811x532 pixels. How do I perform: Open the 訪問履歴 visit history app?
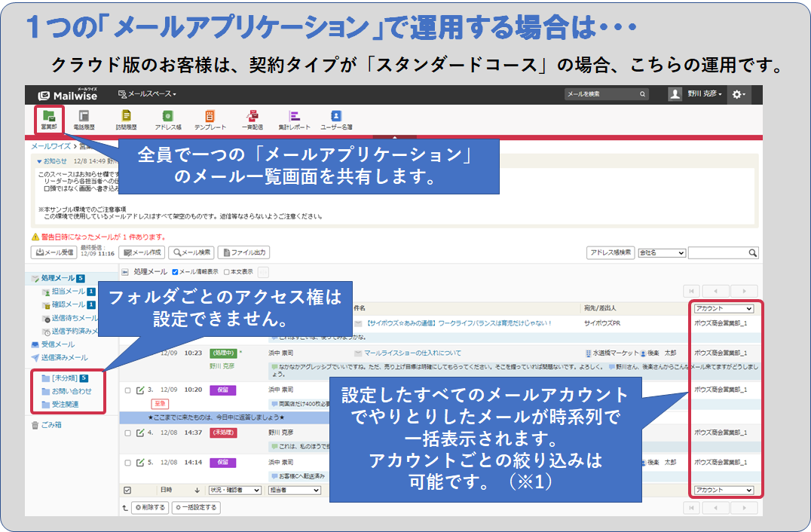coord(126,119)
